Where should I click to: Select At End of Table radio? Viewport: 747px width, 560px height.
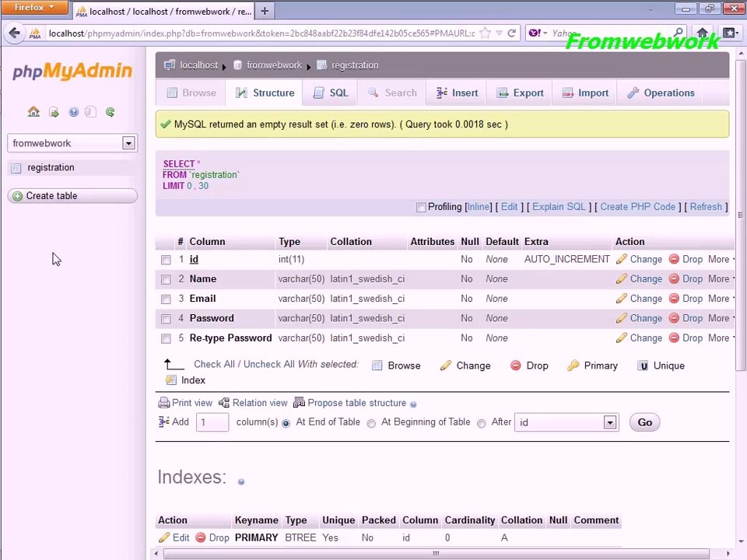[x=286, y=423]
